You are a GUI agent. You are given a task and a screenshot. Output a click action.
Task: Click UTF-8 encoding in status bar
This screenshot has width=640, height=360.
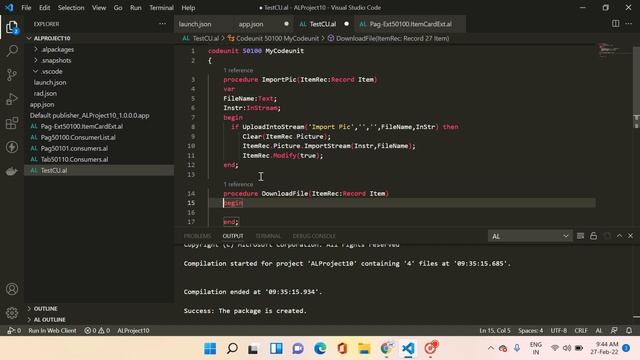[558, 330]
